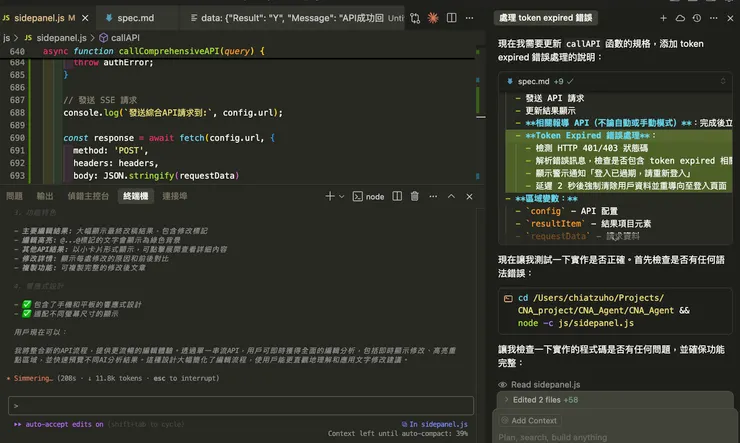The height and width of the screenshot is (443, 740).
Task: Split the editor to the right
Action: [452, 18]
